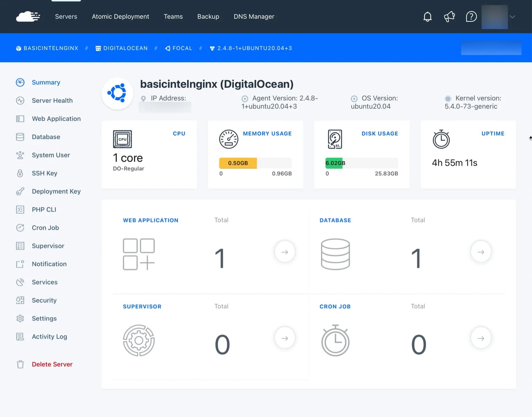Click the help question mark icon

[x=471, y=16]
